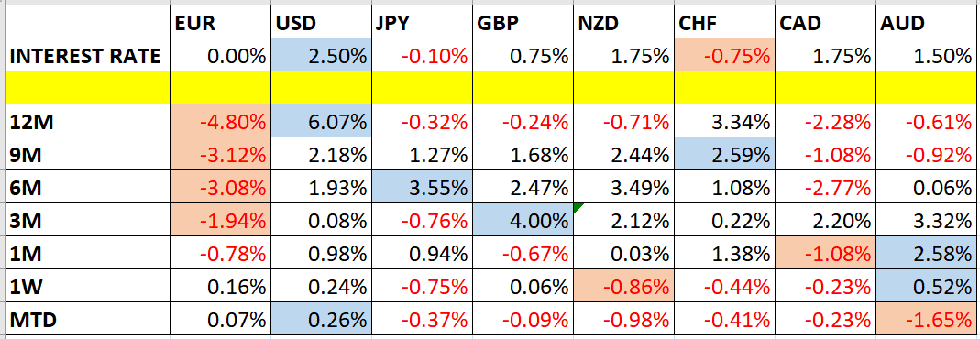The image size is (980, 339).
Task: Select the 12M row label cell
Action: pos(87,122)
